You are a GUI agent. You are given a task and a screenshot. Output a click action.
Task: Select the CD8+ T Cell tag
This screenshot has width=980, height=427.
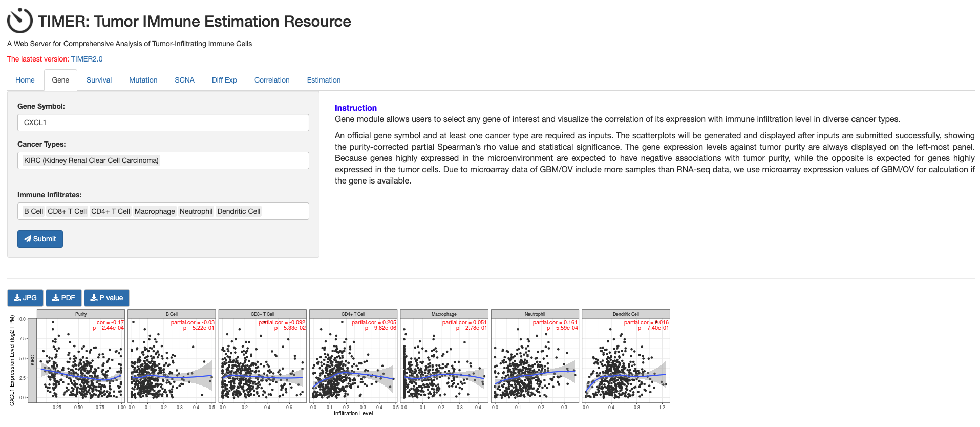tap(67, 211)
